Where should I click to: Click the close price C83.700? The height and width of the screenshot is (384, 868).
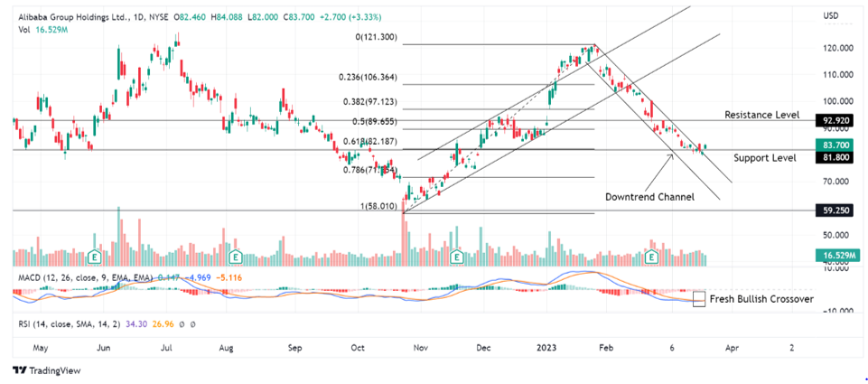click(300, 17)
